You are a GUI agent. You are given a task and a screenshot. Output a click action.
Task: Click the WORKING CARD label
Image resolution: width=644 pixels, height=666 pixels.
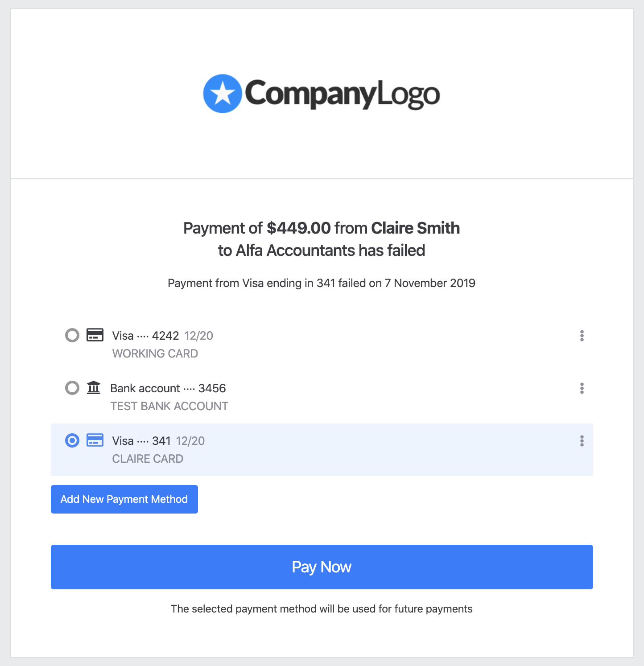pos(155,354)
